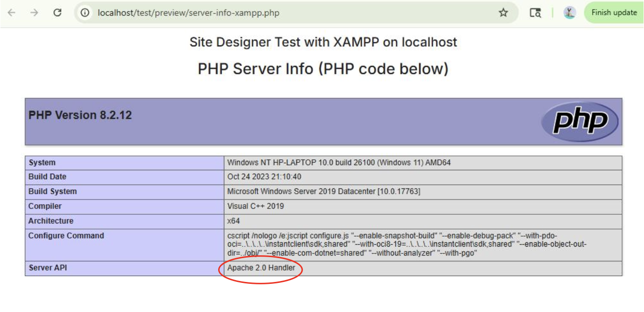Click the browser back arrow
644x312 pixels.
click(x=11, y=13)
